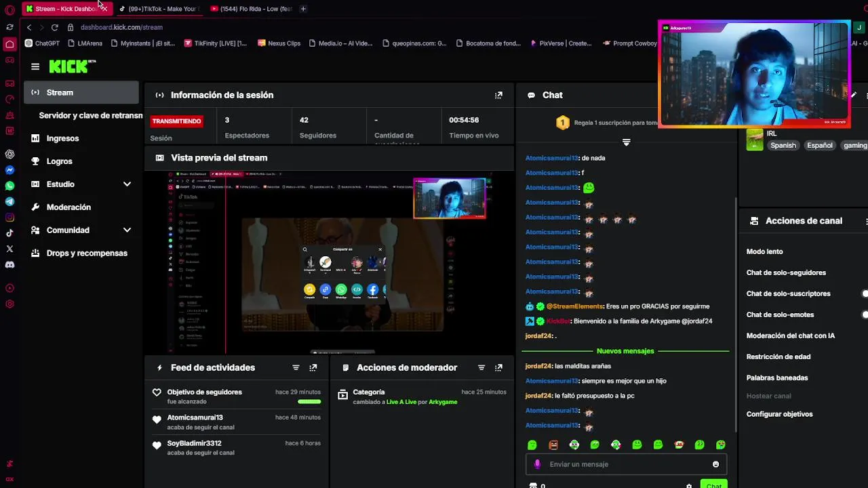868x488 pixels.
Task: Click the Español tag
Action: point(819,146)
